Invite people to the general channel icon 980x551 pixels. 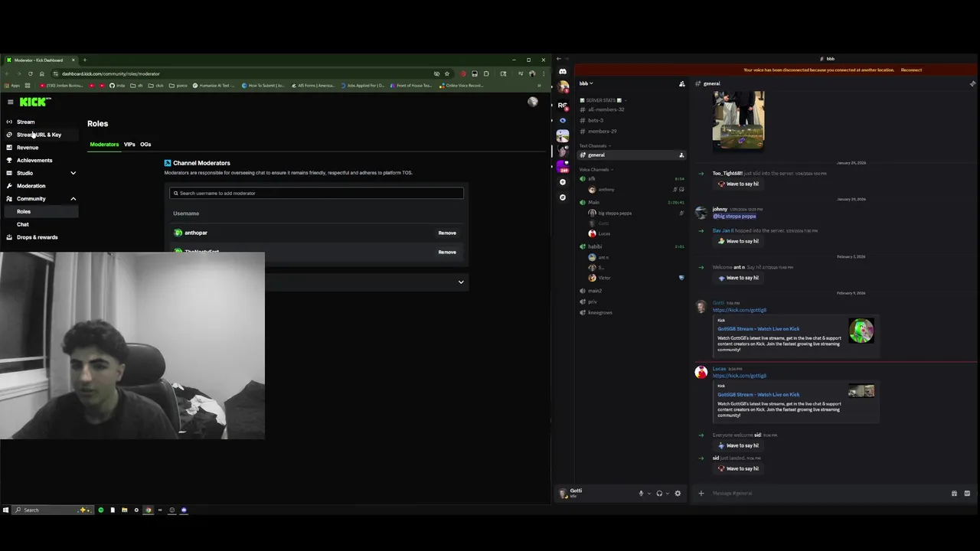coord(681,155)
